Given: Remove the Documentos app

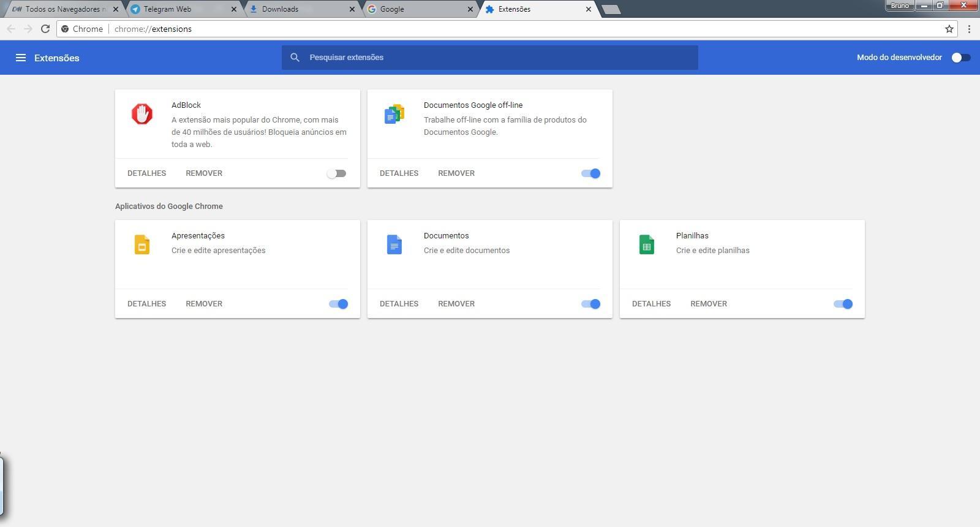Looking at the screenshot, I should (x=456, y=304).
